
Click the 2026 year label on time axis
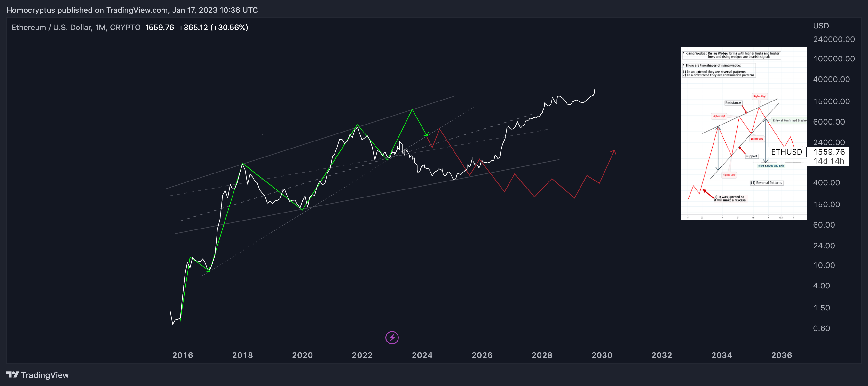[x=482, y=355]
